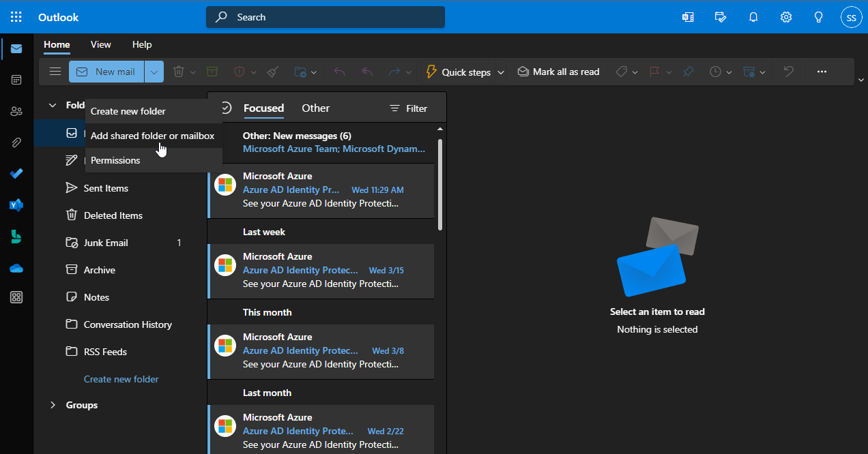
Task: Click the Quick steps button
Action: tap(458, 72)
